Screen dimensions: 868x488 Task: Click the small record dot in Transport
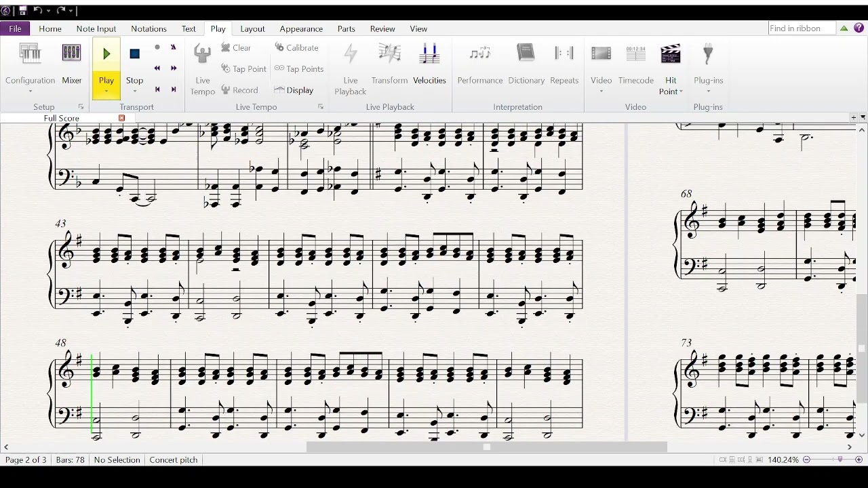pyautogui.click(x=157, y=47)
